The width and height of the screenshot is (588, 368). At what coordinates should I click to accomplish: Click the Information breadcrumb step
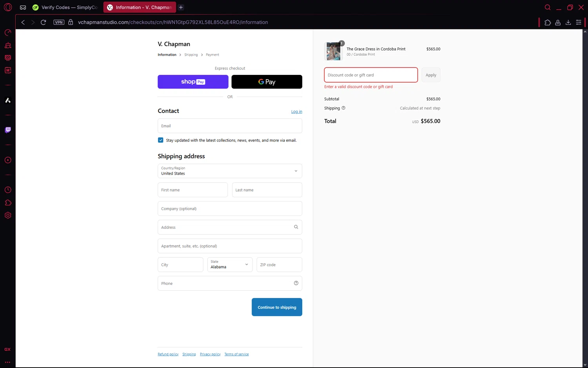coord(167,55)
